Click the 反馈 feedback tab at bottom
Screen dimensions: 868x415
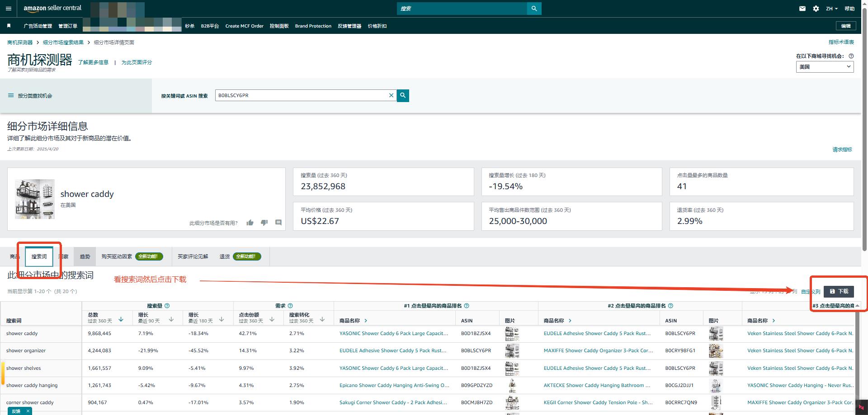coord(16,411)
